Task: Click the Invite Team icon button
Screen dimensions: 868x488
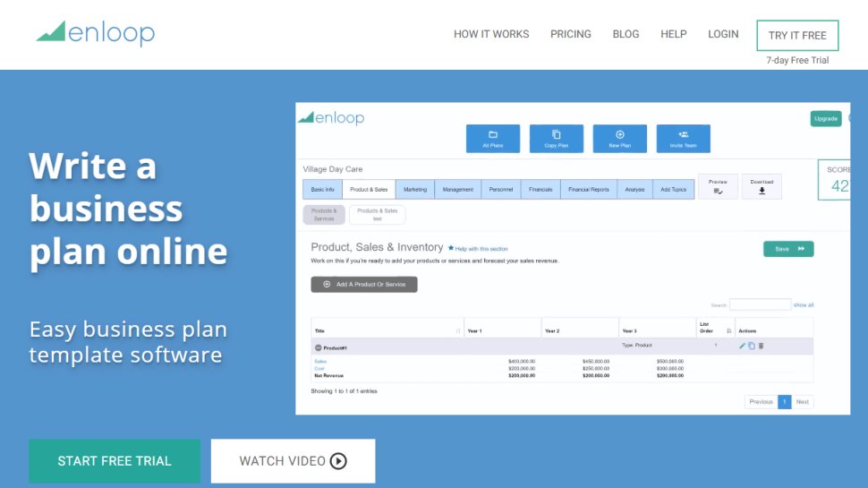Action: click(683, 139)
